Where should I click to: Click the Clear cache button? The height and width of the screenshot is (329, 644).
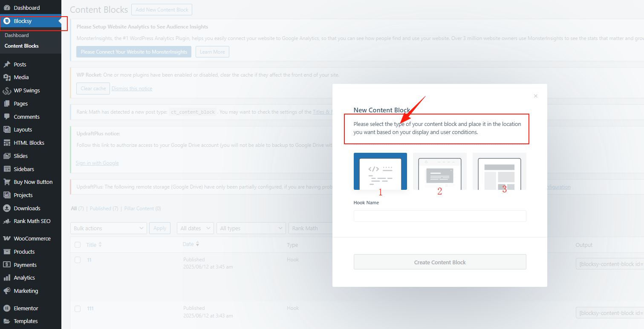(x=93, y=89)
